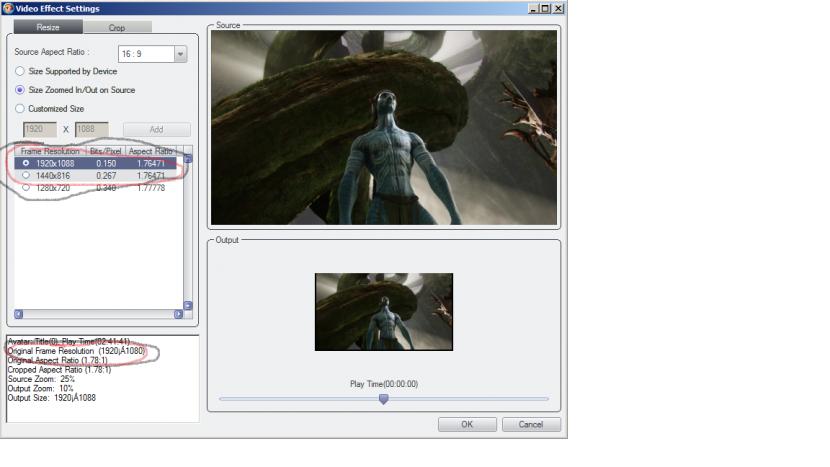This screenshot has height=467, width=830.
Task: Choose the 1920x1088 resolution radio
Action: pyautogui.click(x=26, y=163)
